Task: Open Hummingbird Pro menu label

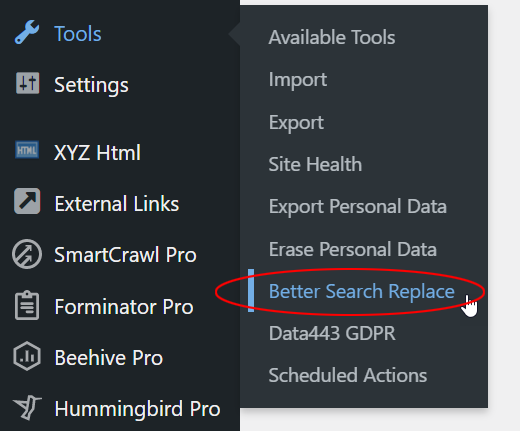Action: pos(137,409)
